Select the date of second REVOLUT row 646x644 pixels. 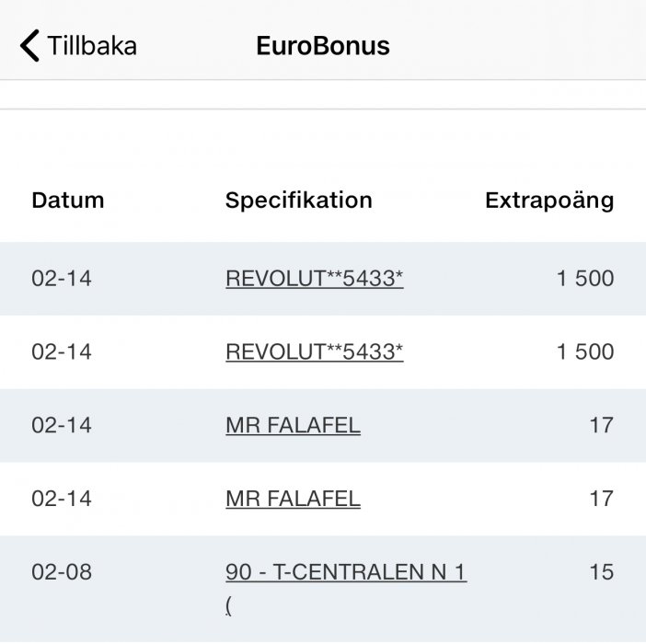62,351
